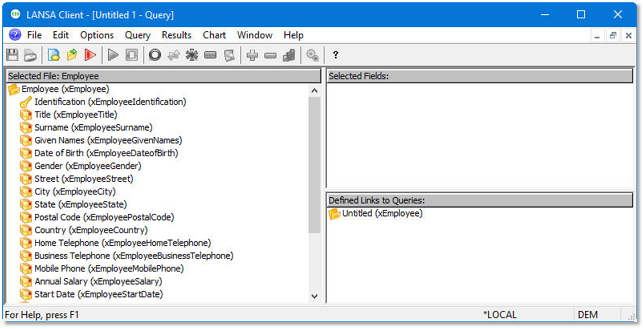Click the gray Stop square icon
Image resolution: width=644 pixels, height=329 pixels.
132,55
